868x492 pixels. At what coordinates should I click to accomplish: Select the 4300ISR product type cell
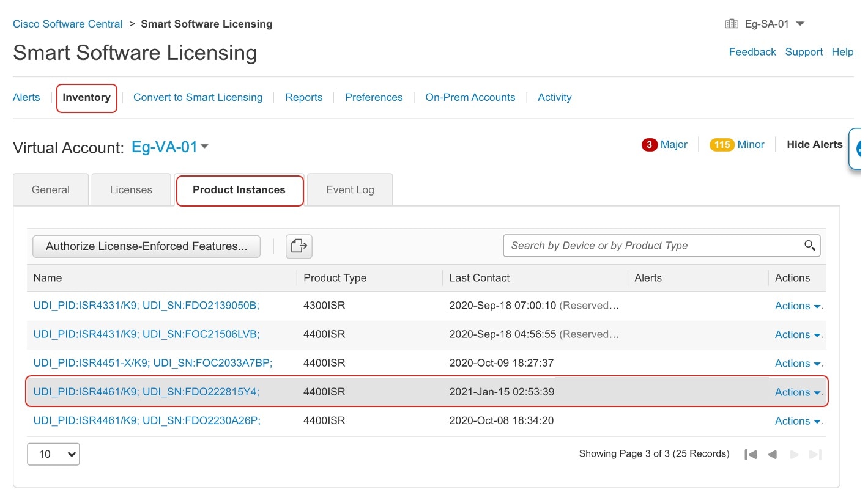(324, 306)
